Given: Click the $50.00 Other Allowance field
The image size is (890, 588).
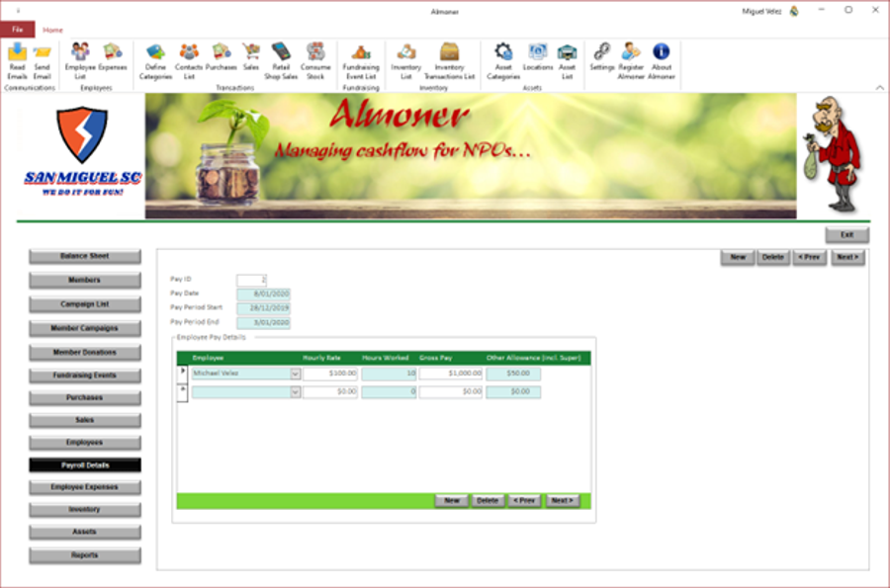Looking at the screenshot, I should (513, 374).
